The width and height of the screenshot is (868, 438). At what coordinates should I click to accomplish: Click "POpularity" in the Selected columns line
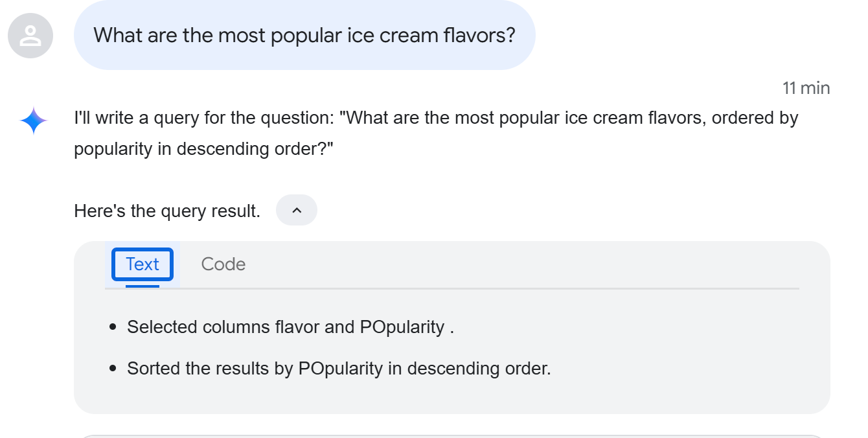coord(402,327)
